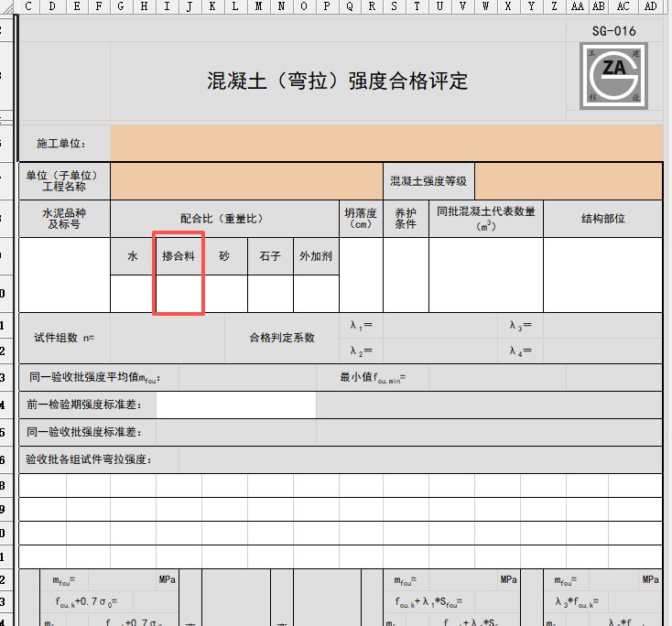Click the 同一验收批强度平均值 label
Viewport: 672px width, 626px height.
click(94, 377)
